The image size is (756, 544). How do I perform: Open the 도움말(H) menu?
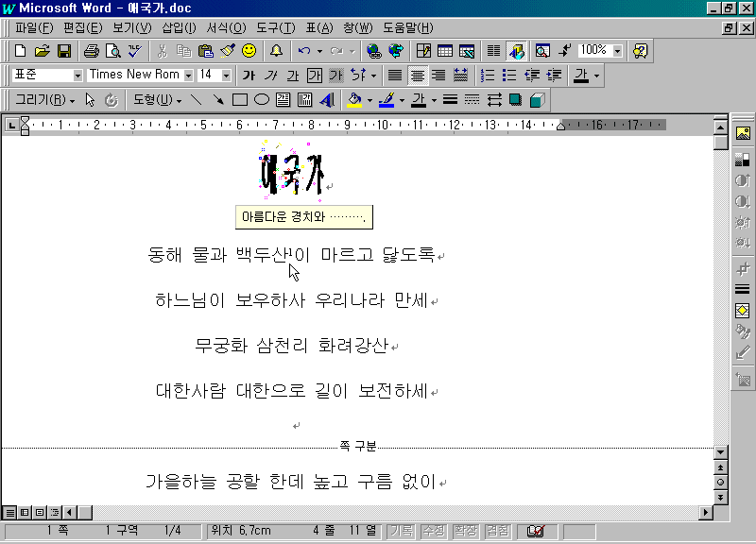(408, 28)
